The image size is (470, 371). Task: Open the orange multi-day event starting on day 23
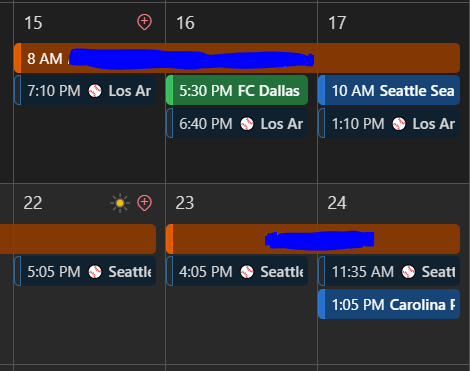[313, 239]
